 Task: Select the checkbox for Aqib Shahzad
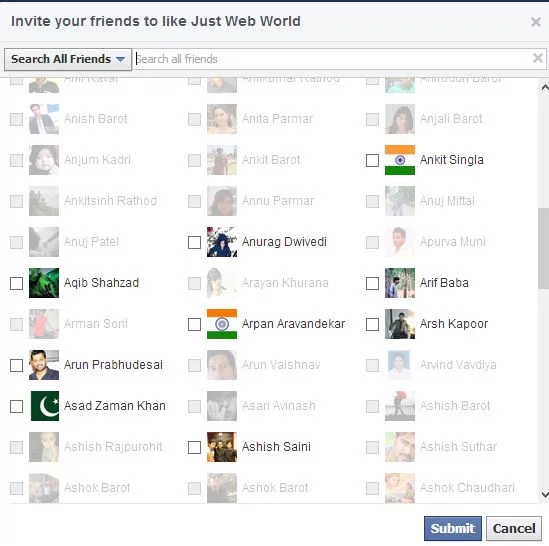(x=16, y=283)
